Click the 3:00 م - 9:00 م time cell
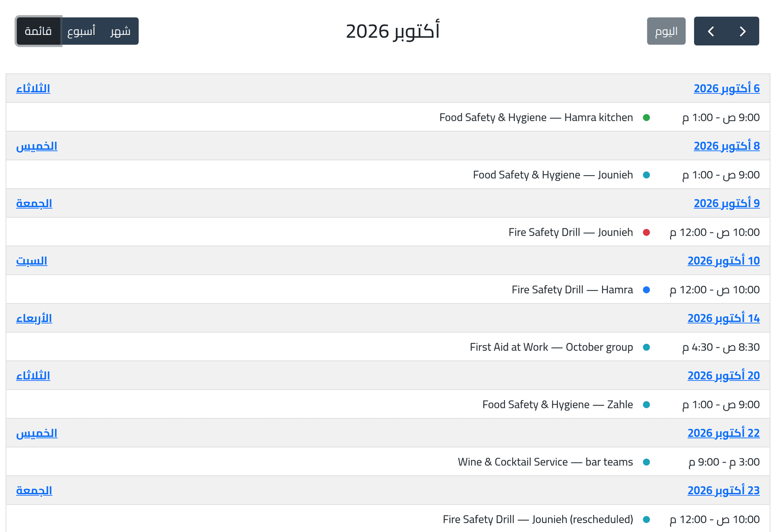The width and height of the screenshot is (776, 532). coord(724,462)
